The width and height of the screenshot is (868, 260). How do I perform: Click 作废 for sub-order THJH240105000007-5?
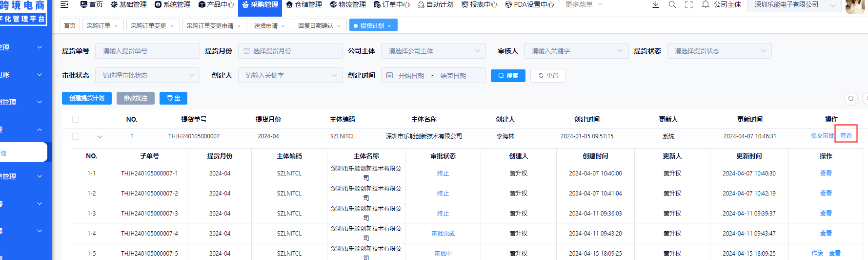click(817, 253)
